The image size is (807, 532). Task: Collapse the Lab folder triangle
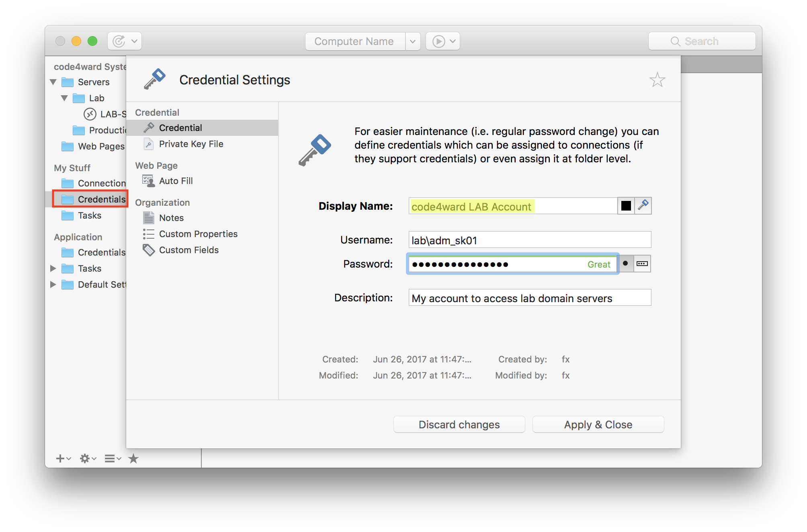click(64, 98)
